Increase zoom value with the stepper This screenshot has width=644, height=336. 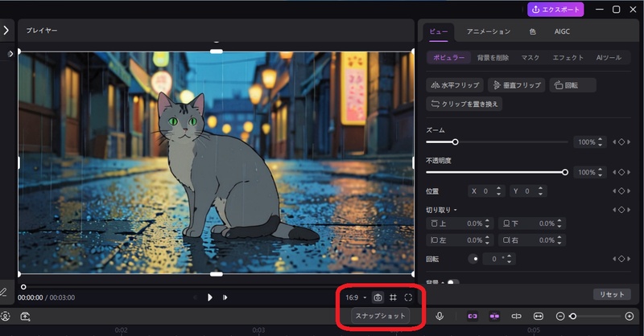click(600, 140)
